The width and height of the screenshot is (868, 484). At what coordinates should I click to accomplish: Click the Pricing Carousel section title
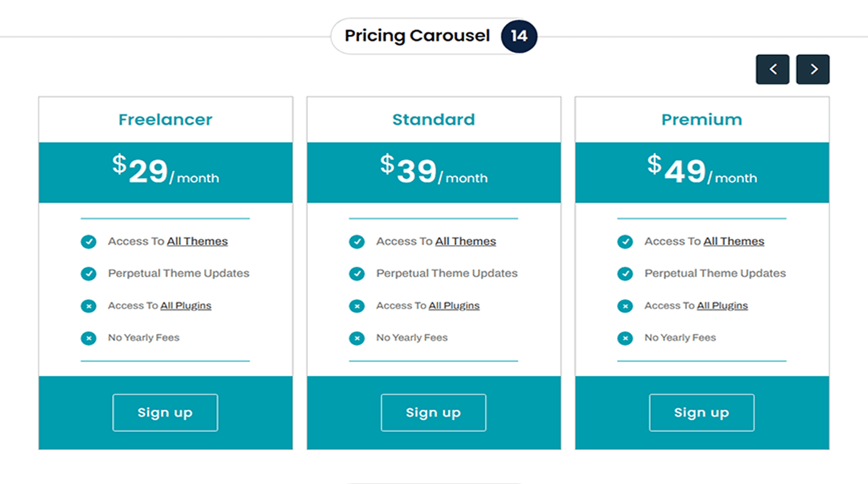[417, 36]
